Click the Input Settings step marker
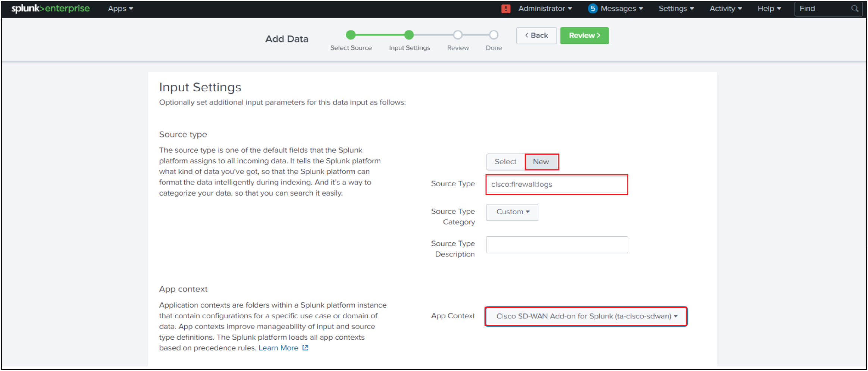The image size is (868, 371). [x=409, y=35]
